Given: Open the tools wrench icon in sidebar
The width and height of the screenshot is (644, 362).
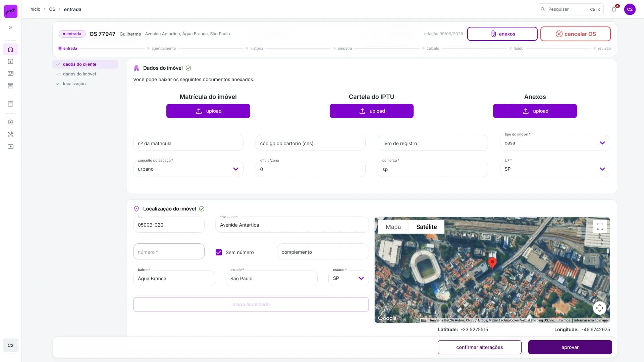Looking at the screenshot, I should click(x=10, y=134).
